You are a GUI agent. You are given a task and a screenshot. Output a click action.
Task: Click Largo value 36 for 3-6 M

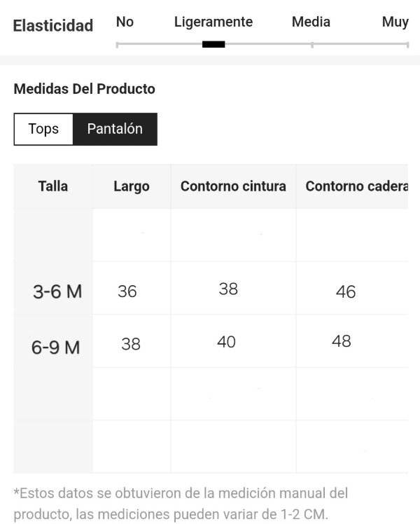(127, 291)
